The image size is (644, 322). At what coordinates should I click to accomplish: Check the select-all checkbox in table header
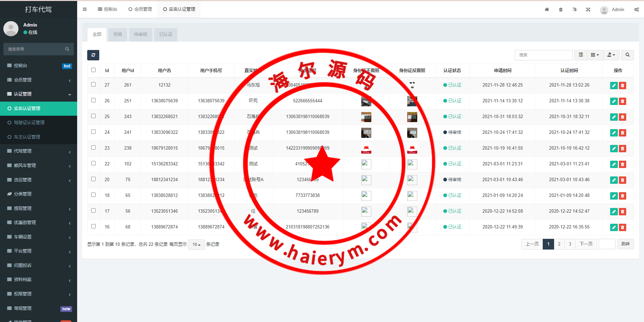click(93, 70)
